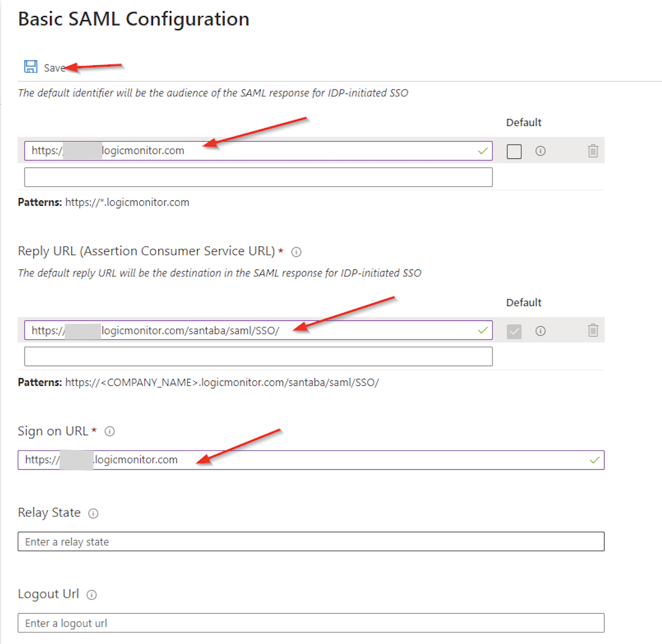Click info icon next to identifier Default checkbox
Screen dimensions: 662x644
[x=540, y=151]
